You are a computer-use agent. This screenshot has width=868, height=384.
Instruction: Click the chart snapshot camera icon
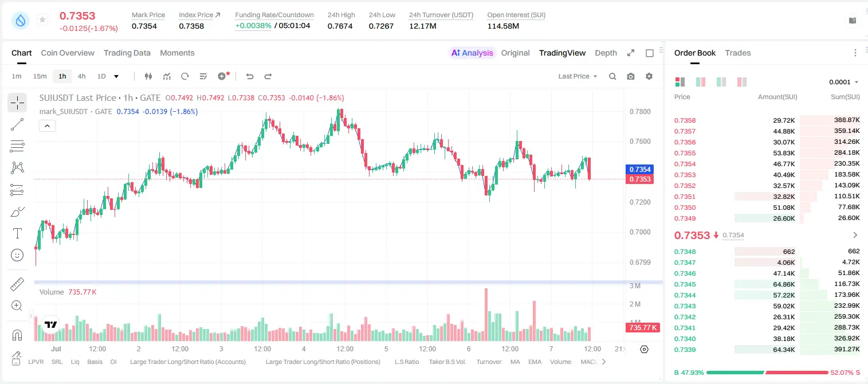(631, 76)
